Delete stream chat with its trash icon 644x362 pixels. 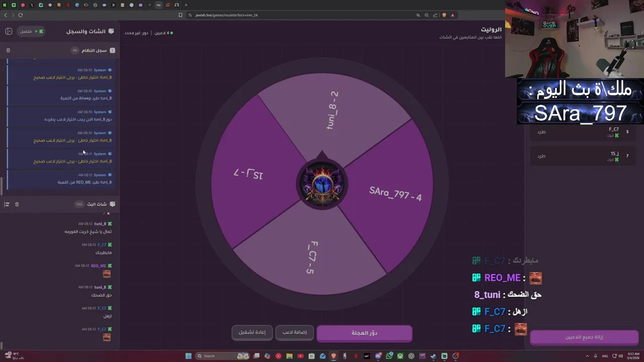pyautogui.click(x=17, y=204)
